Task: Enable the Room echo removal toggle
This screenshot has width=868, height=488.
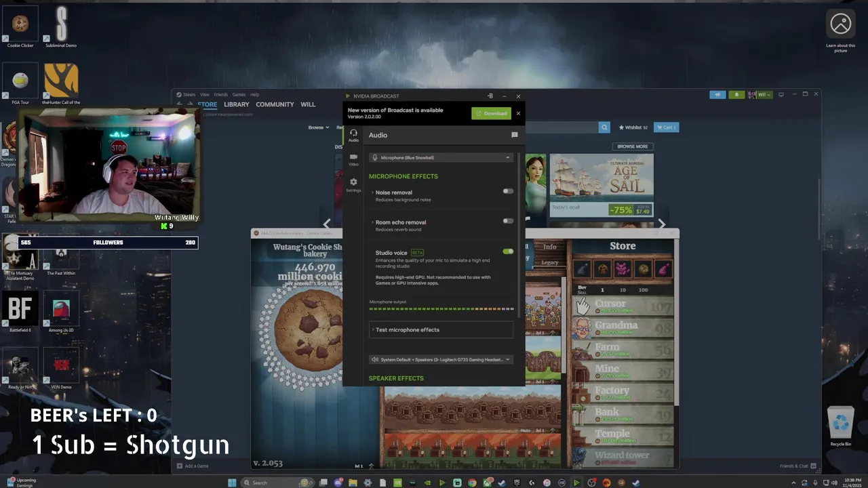Action: pos(508,221)
